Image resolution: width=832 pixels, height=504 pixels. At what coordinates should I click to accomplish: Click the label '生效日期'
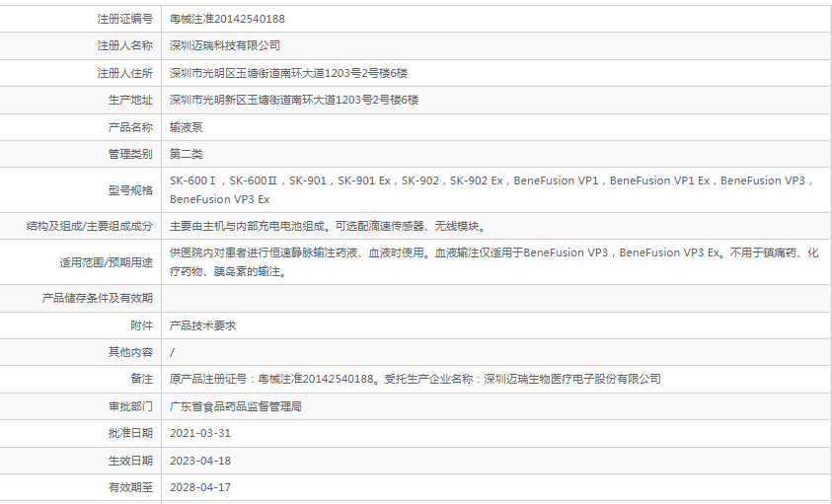[x=130, y=461]
